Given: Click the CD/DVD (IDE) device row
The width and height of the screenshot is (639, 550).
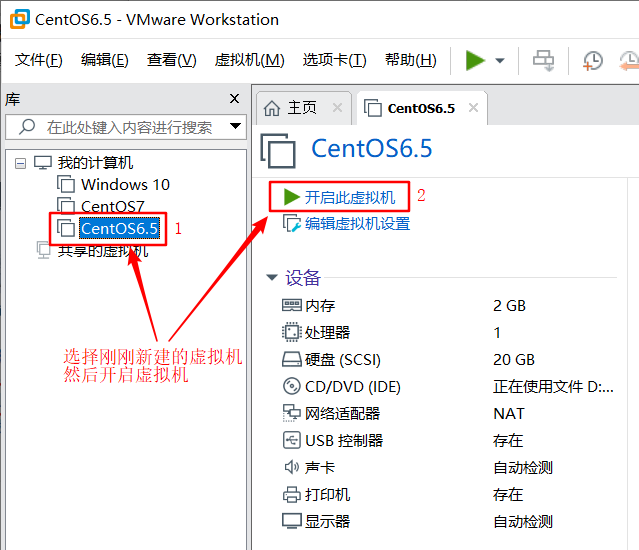Looking at the screenshot, I should pos(448,386).
